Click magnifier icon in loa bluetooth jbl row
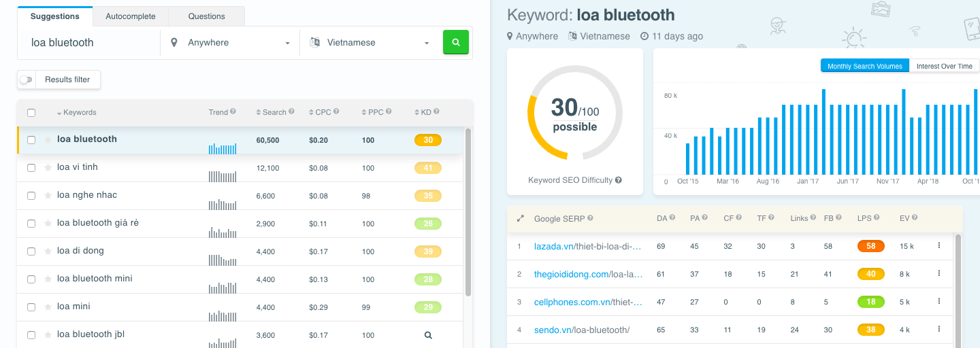Viewport: 980px width, 348px height. point(428,335)
